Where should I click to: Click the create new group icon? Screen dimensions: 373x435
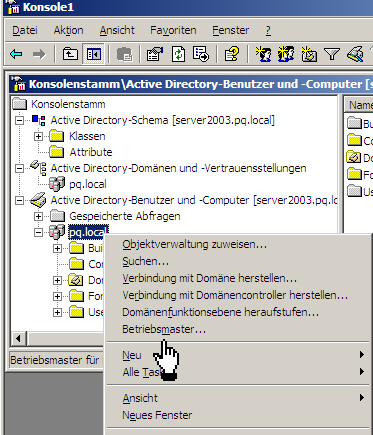(286, 54)
